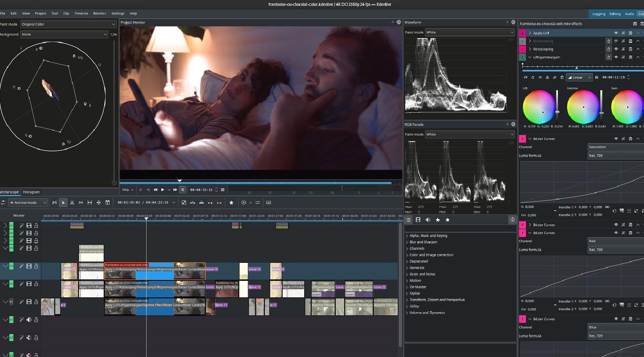This screenshot has width=644, height=357.
Task: Unmute audio track A2
Action: pyautogui.click(x=29, y=338)
